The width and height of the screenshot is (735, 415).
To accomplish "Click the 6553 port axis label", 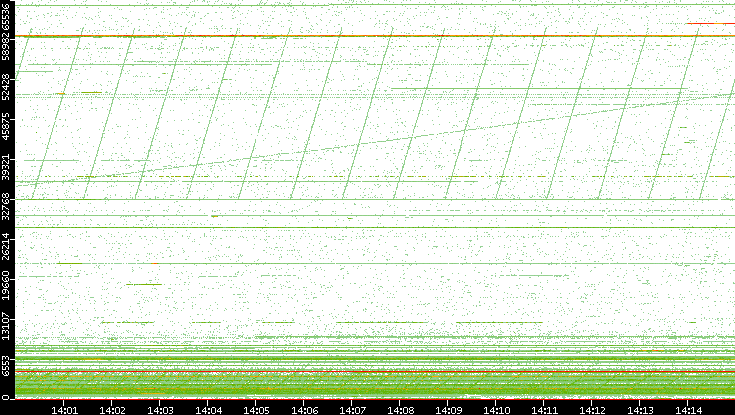I will [x=6, y=366].
